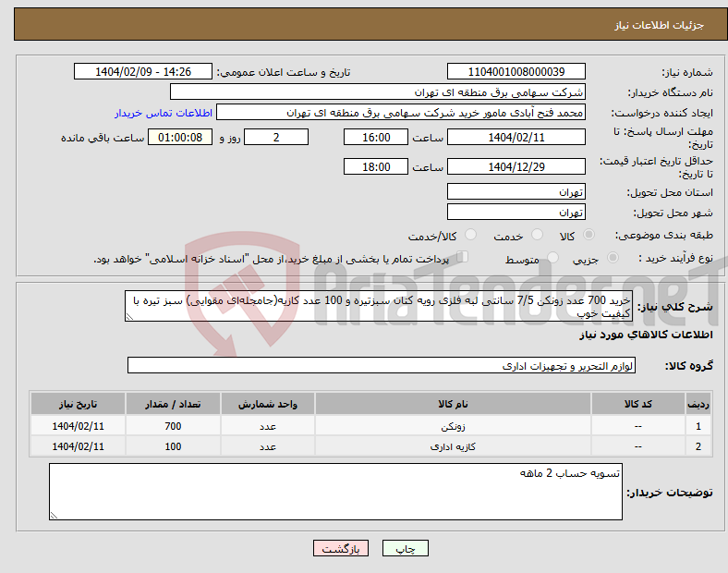
Task: Click the validity time 18:00 field
Action: tap(376, 166)
